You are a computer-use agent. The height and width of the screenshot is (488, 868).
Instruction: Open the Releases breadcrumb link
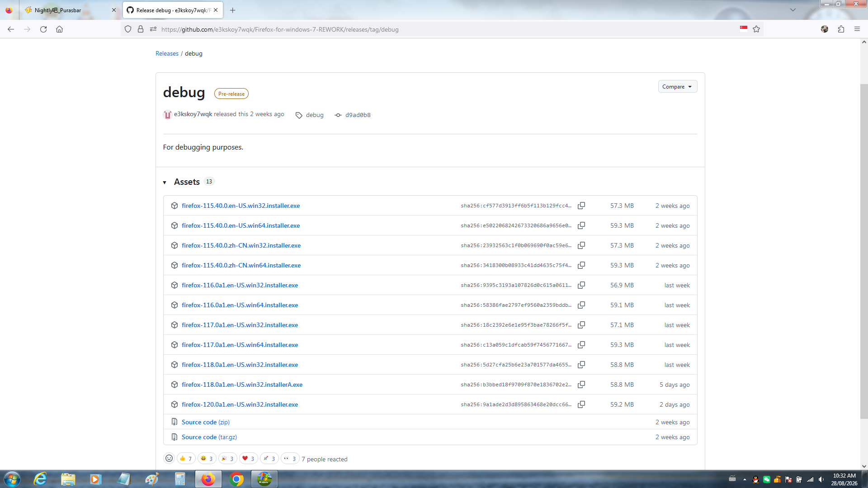pos(167,53)
